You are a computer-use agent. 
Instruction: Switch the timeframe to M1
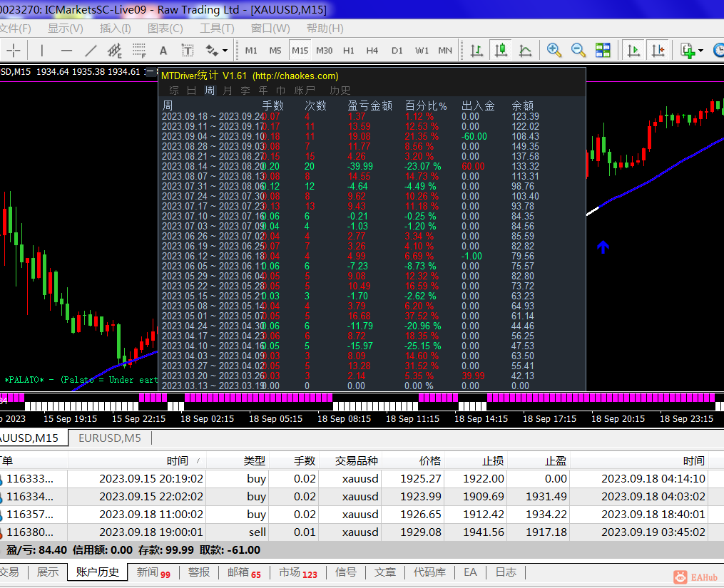(251, 51)
